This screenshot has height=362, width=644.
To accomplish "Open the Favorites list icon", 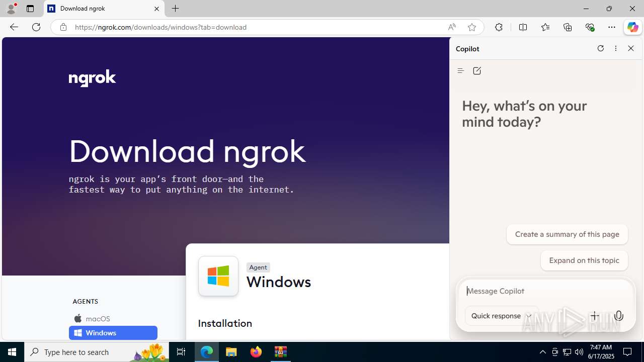I will coord(545,27).
